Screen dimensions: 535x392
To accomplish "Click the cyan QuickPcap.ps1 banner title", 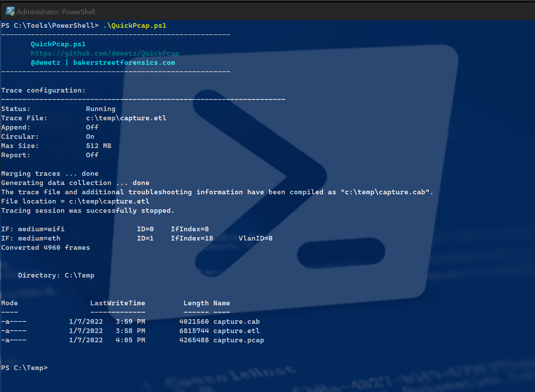I will pyautogui.click(x=58, y=44).
